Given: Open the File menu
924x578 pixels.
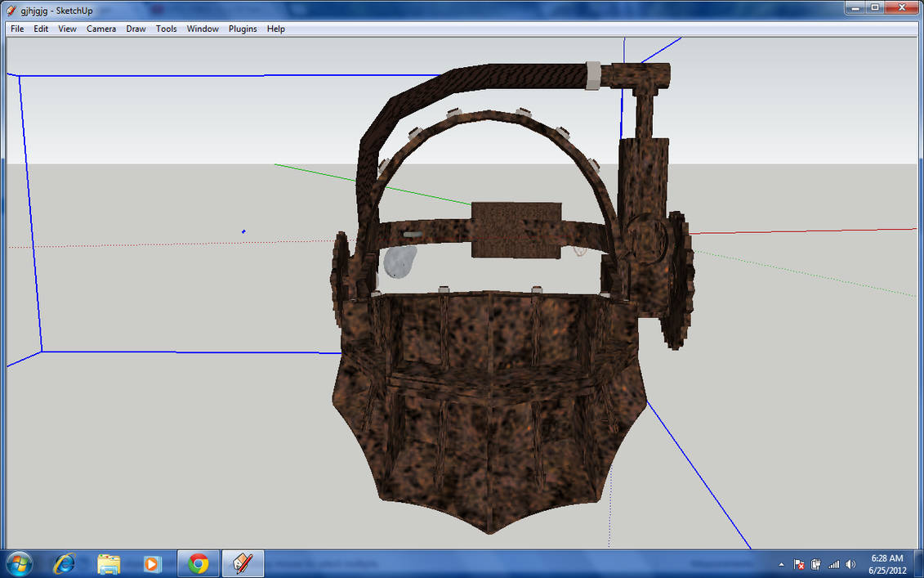Looking at the screenshot, I should coord(16,28).
